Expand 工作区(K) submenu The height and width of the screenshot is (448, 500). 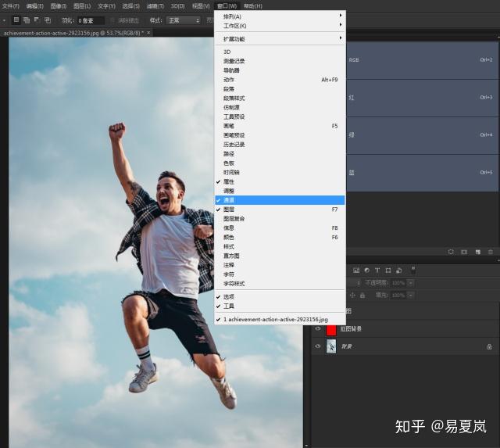click(x=280, y=26)
